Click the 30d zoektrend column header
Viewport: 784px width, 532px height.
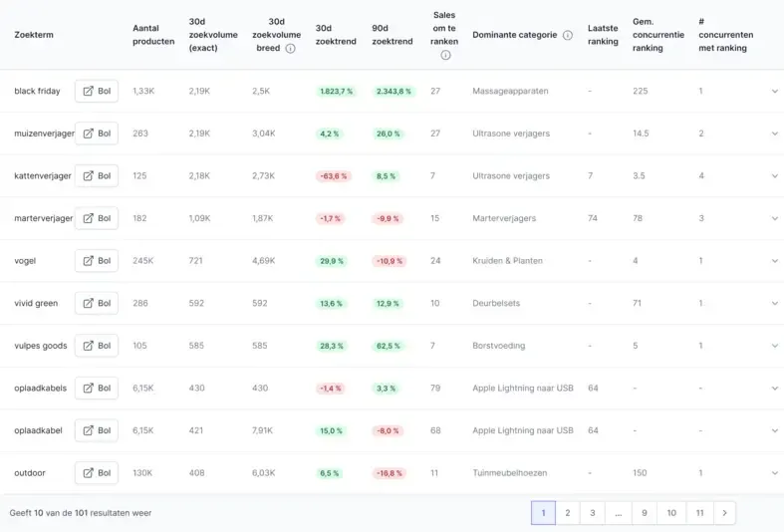pos(336,35)
